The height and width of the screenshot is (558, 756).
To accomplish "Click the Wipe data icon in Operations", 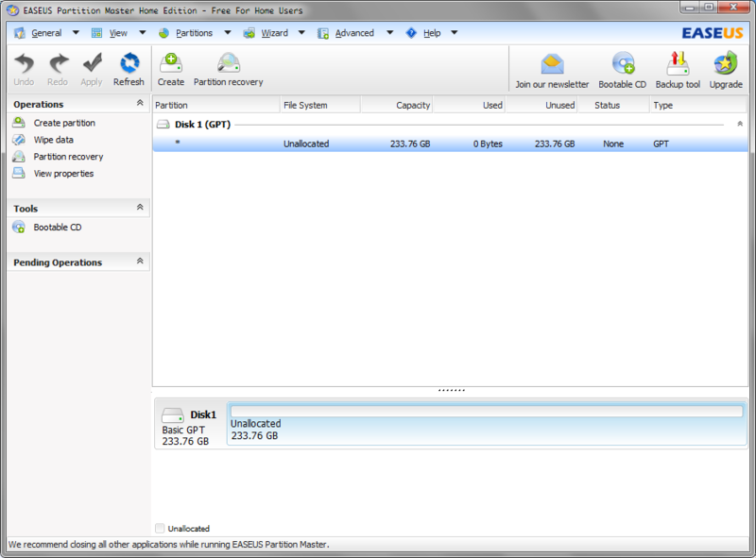I will click(19, 139).
